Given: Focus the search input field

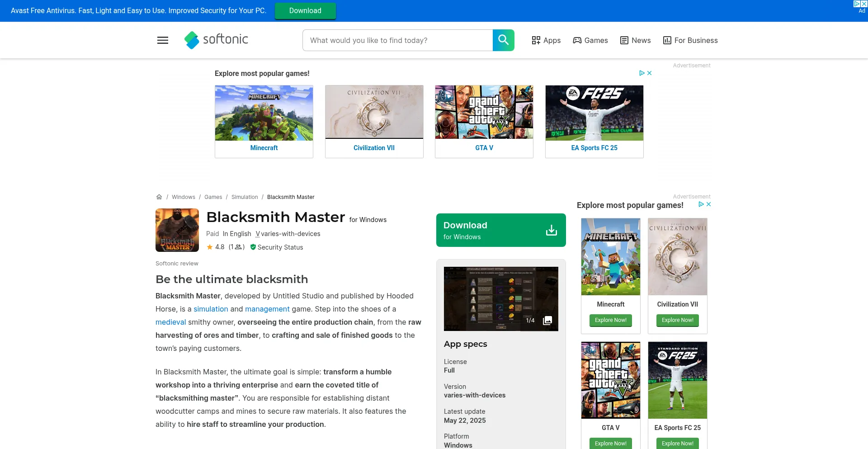Looking at the screenshot, I should pyautogui.click(x=397, y=40).
